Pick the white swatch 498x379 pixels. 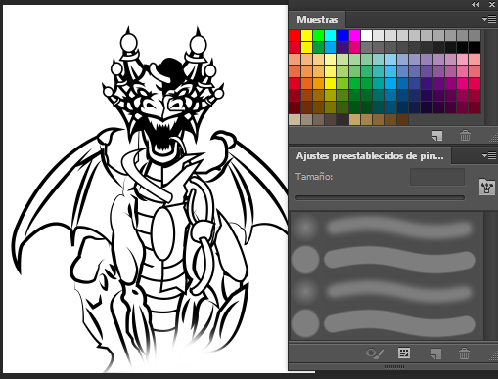coord(366,35)
